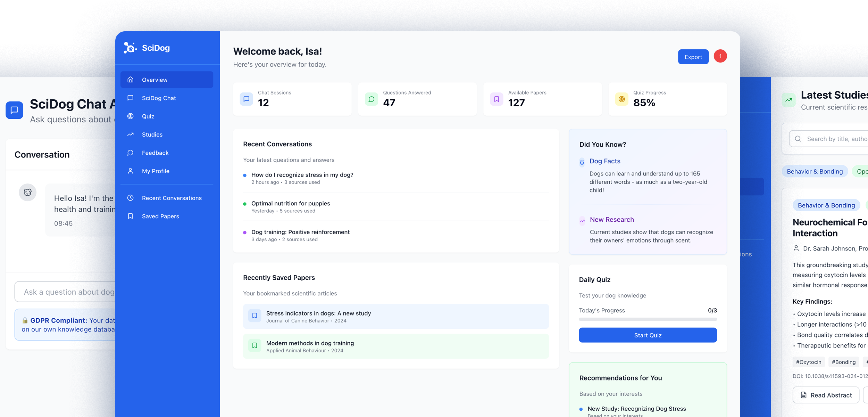
Task: Click the 0/3 quiz progress count
Action: pyautogui.click(x=712, y=310)
